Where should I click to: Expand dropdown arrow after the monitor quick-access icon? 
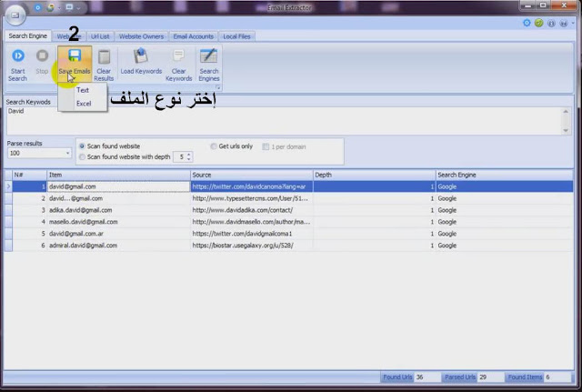(79, 8)
